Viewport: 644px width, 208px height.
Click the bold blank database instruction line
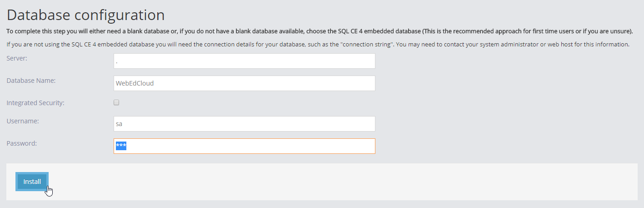(318, 31)
